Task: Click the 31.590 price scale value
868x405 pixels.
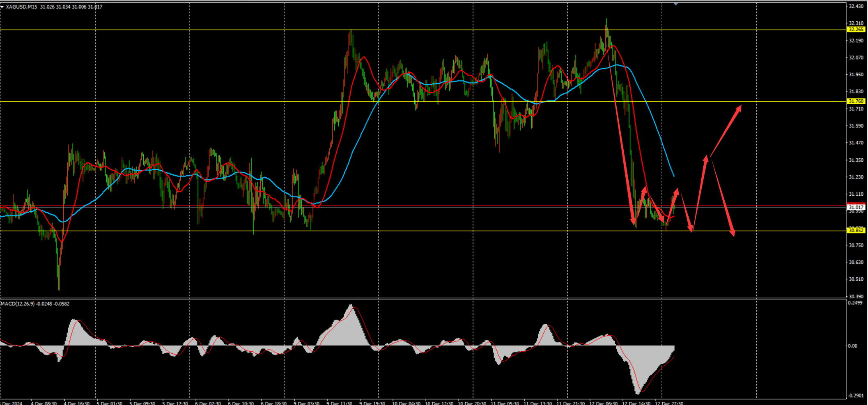Action: click(856, 126)
